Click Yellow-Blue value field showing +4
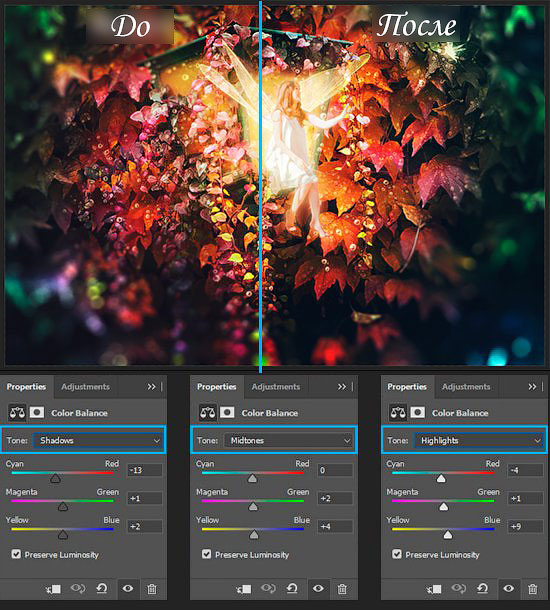The width and height of the screenshot is (550, 610). [335, 526]
